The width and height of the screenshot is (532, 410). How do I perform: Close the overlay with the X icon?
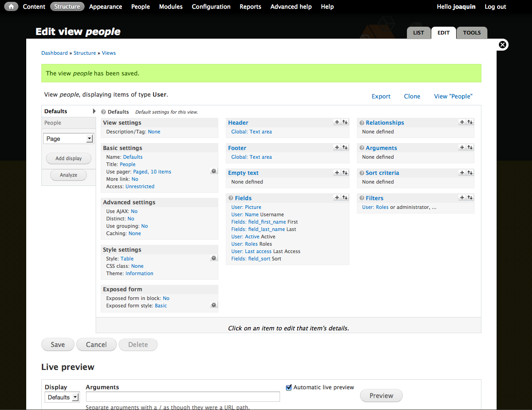click(503, 45)
